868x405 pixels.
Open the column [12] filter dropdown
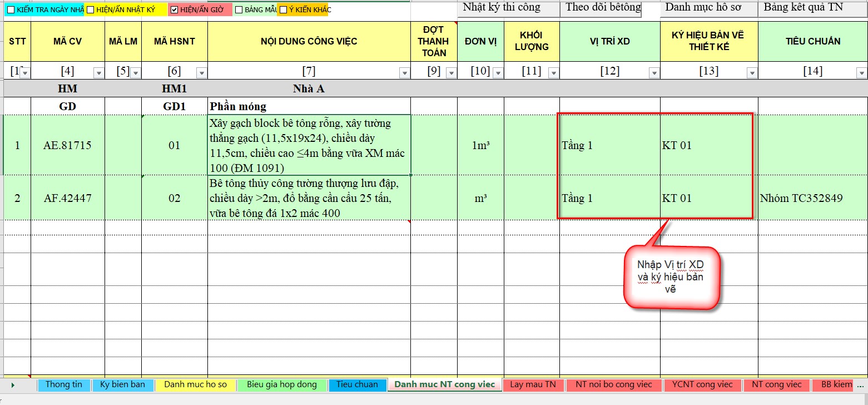coord(654,73)
